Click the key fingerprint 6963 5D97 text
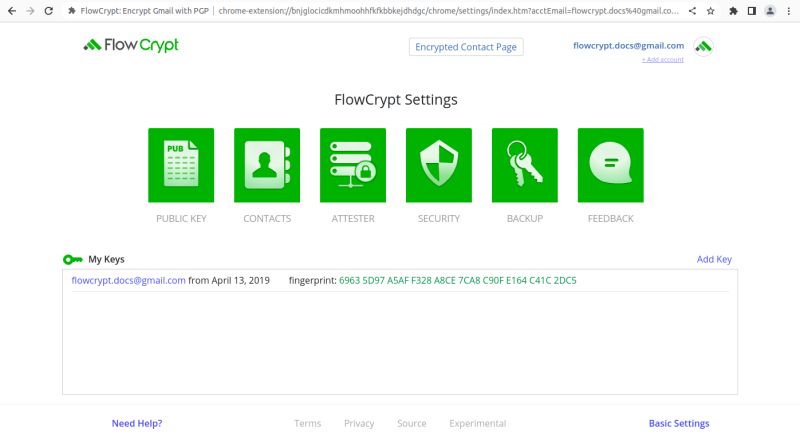The width and height of the screenshot is (800, 441). coord(458,280)
